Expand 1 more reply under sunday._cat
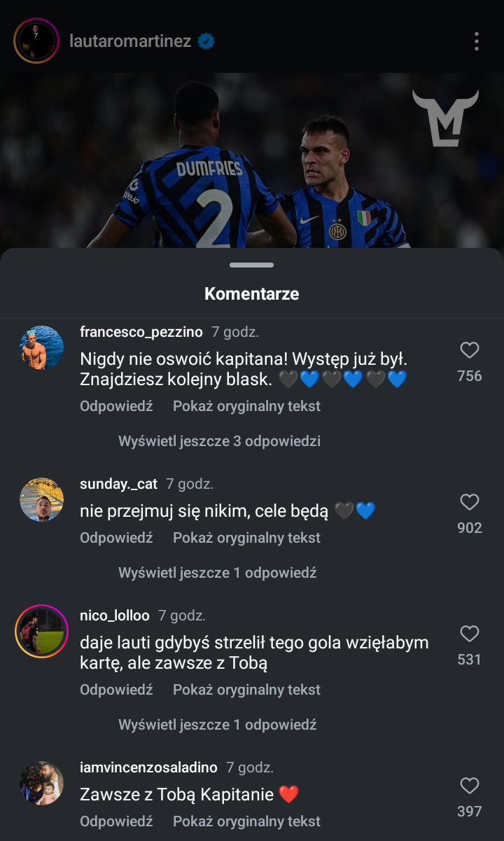The height and width of the screenshot is (841, 504). point(217,573)
